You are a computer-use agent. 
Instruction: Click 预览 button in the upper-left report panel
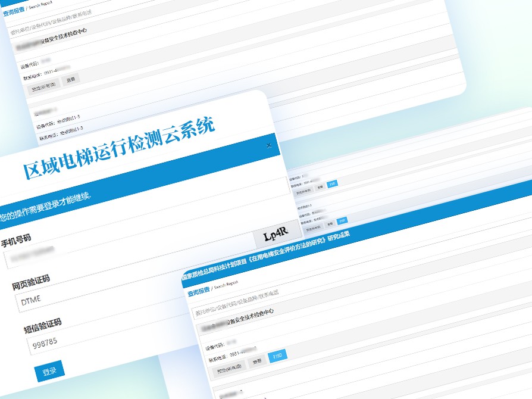pos(43,85)
